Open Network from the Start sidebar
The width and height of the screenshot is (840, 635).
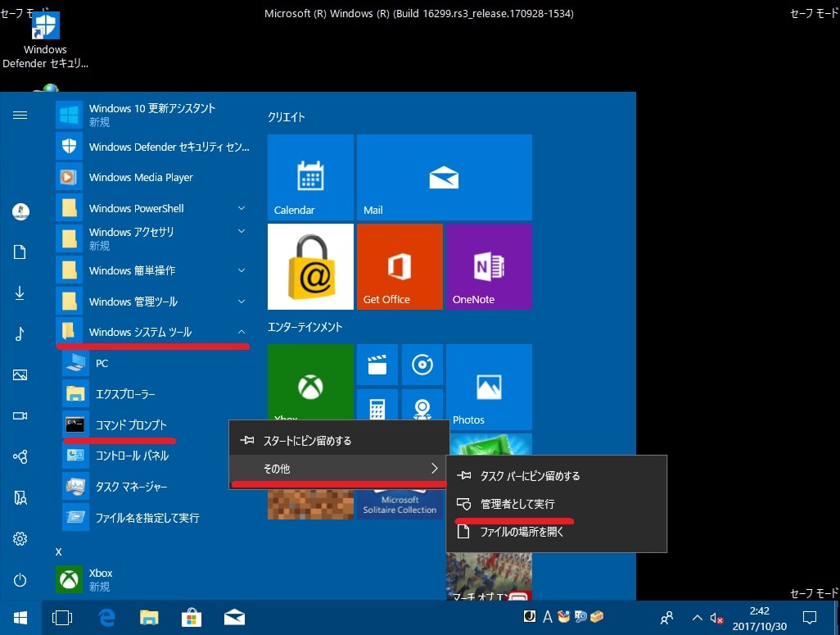coord(20,457)
